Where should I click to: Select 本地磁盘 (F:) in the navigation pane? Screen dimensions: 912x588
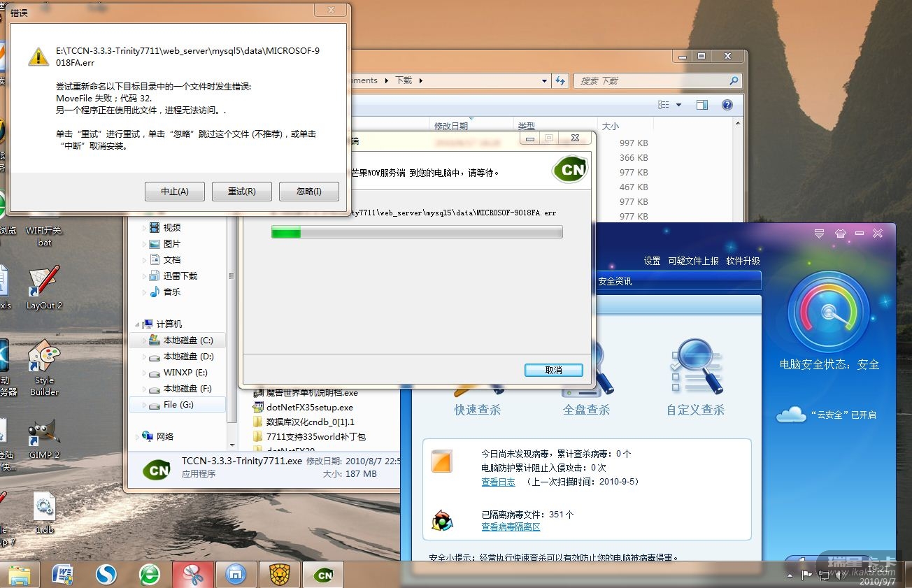point(178,389)
